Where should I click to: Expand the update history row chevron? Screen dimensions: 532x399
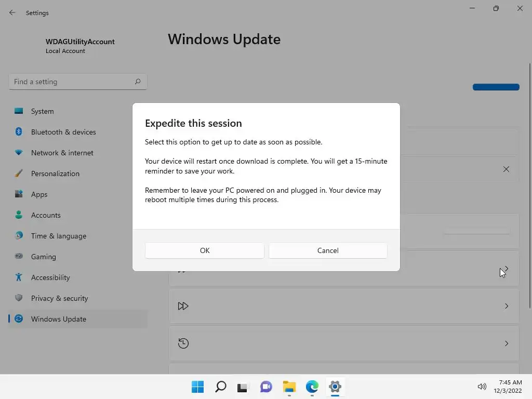point(506,344)
